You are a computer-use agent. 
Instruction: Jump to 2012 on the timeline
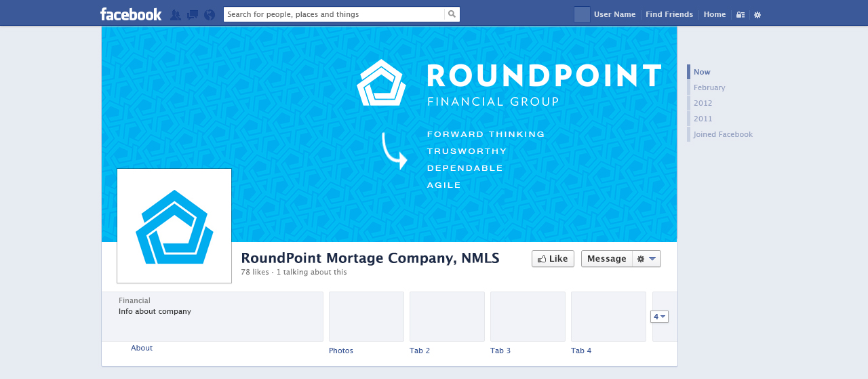[703, 103]
